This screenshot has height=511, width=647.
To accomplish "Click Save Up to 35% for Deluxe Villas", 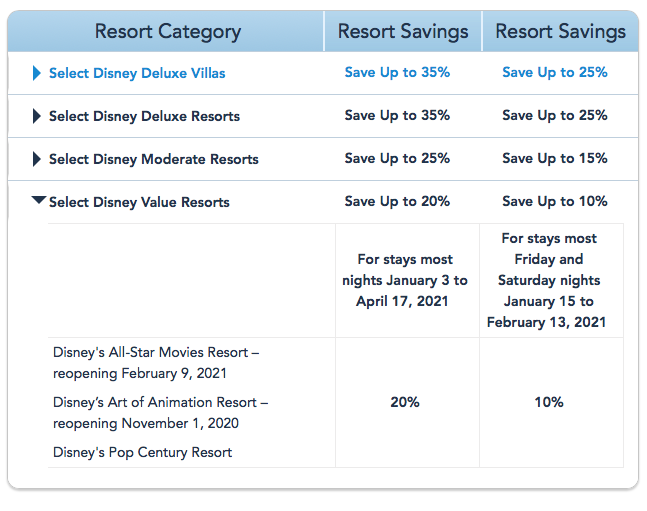I will [397, 72].
